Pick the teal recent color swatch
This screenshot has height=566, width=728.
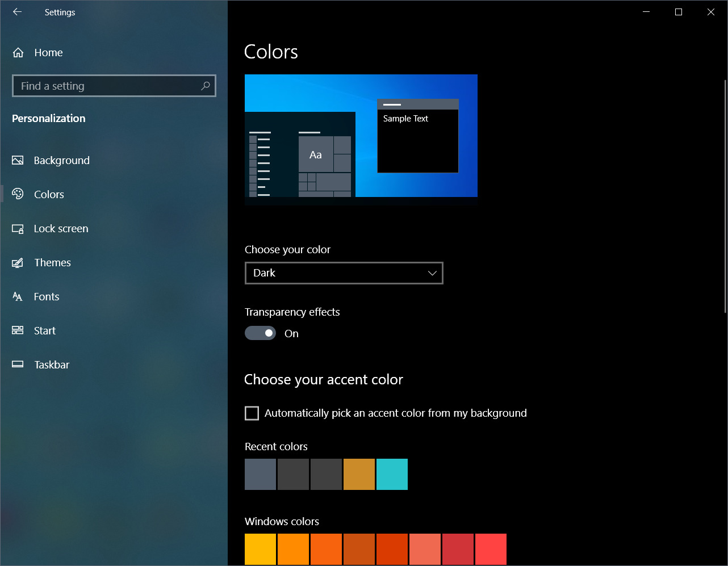point(392,474)
